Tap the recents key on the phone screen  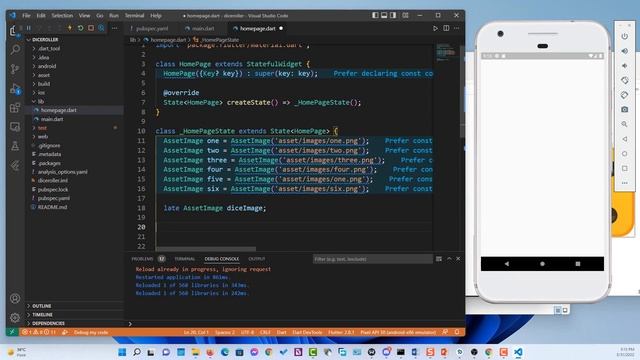pyautogui.click(x=578, y=264)
